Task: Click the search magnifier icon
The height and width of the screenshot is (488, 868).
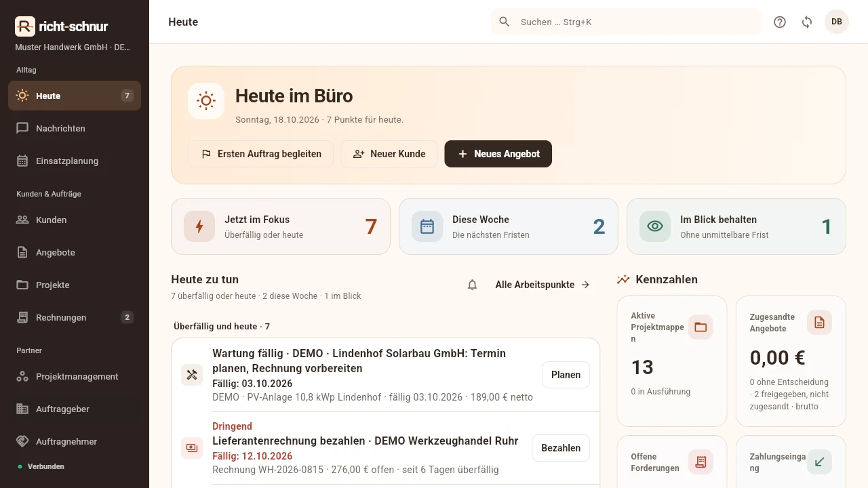Action: 505,22
